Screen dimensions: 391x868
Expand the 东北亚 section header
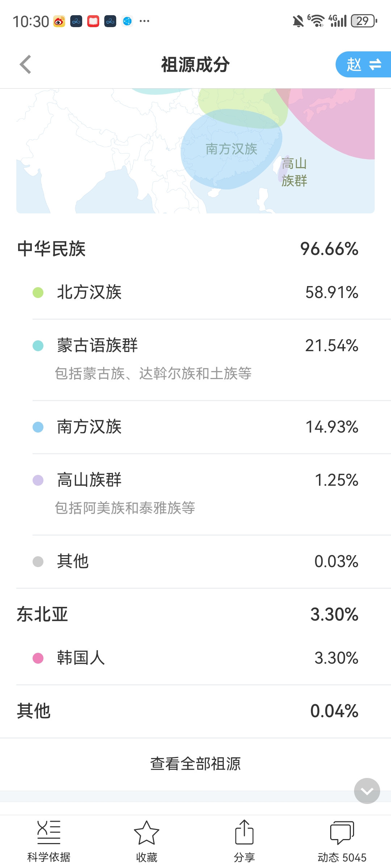[x=195, y=614]
